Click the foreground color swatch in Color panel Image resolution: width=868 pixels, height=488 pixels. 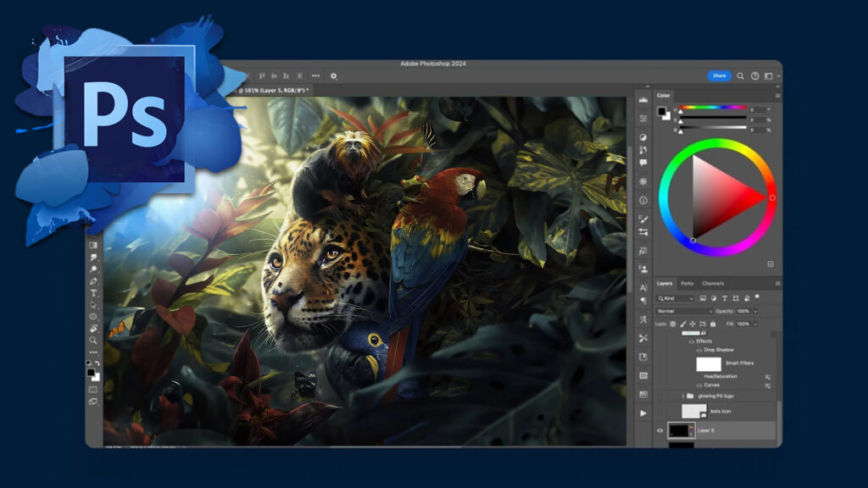click(661, 111)
